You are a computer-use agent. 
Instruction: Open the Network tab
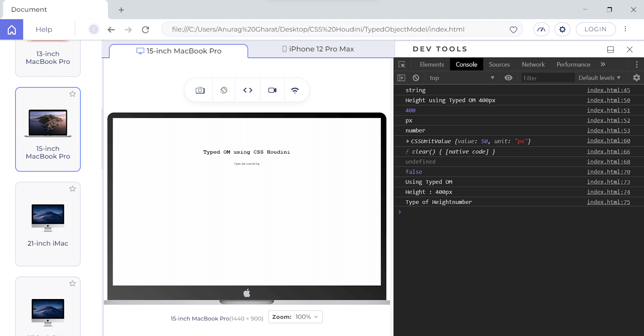point(533,64)
